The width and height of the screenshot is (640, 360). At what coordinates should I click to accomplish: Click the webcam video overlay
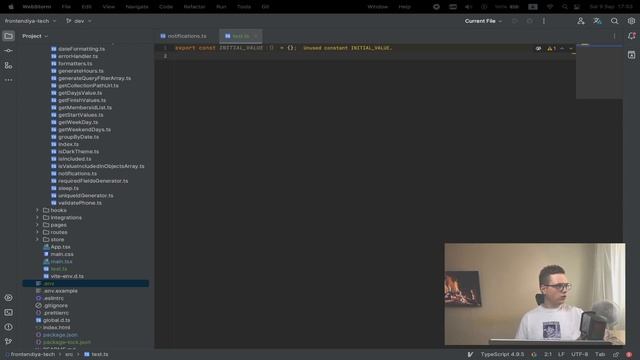[535, 294]
